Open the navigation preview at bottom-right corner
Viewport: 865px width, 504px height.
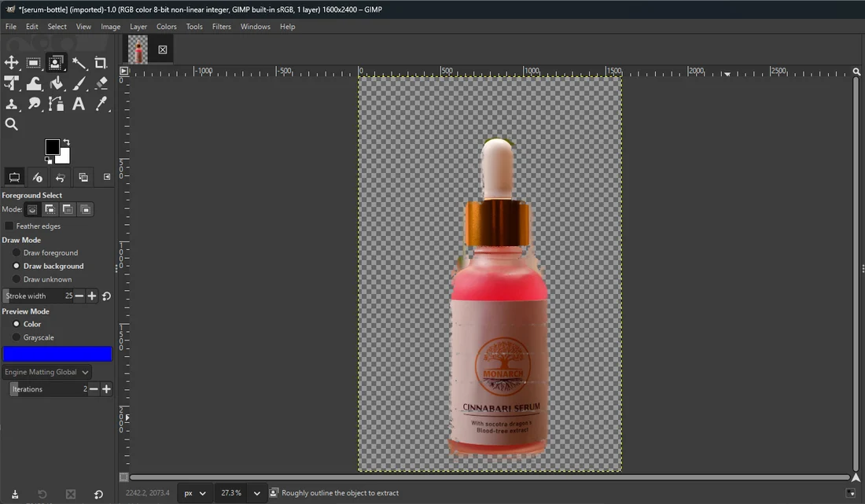point(856,477)
